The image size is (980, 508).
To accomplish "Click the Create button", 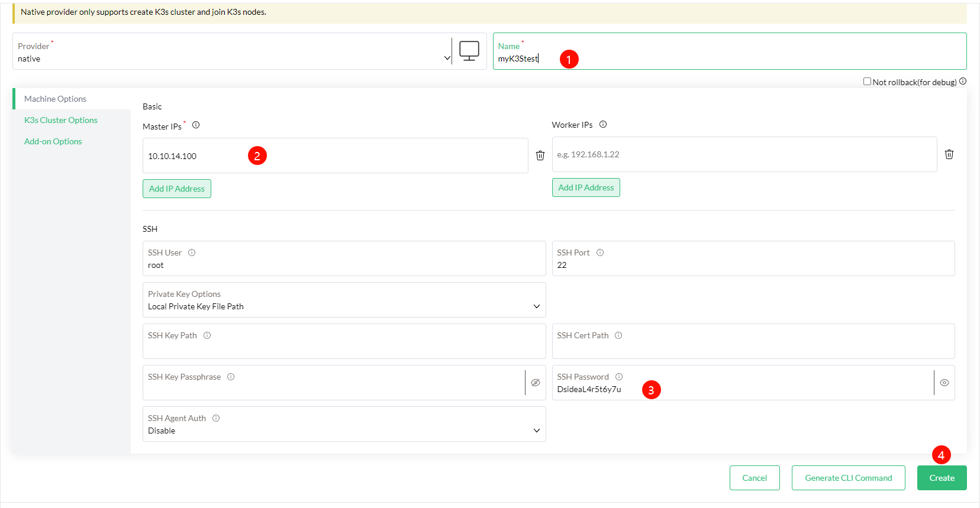I will coord(942,478).
